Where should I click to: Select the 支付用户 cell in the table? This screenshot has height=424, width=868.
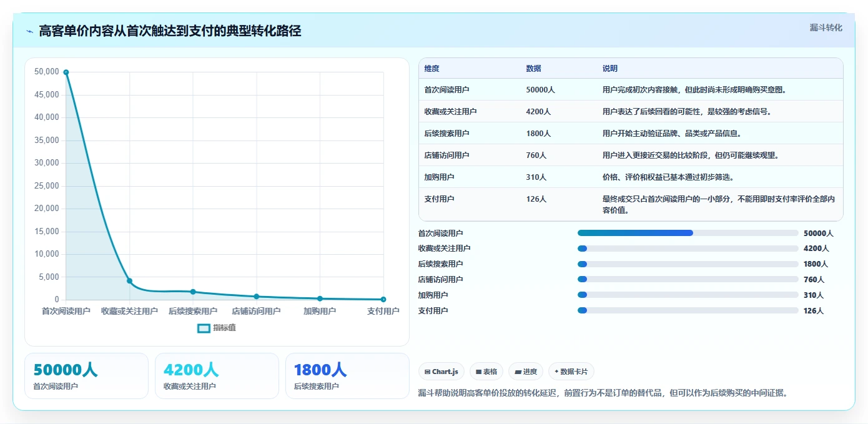coord(439,199)
